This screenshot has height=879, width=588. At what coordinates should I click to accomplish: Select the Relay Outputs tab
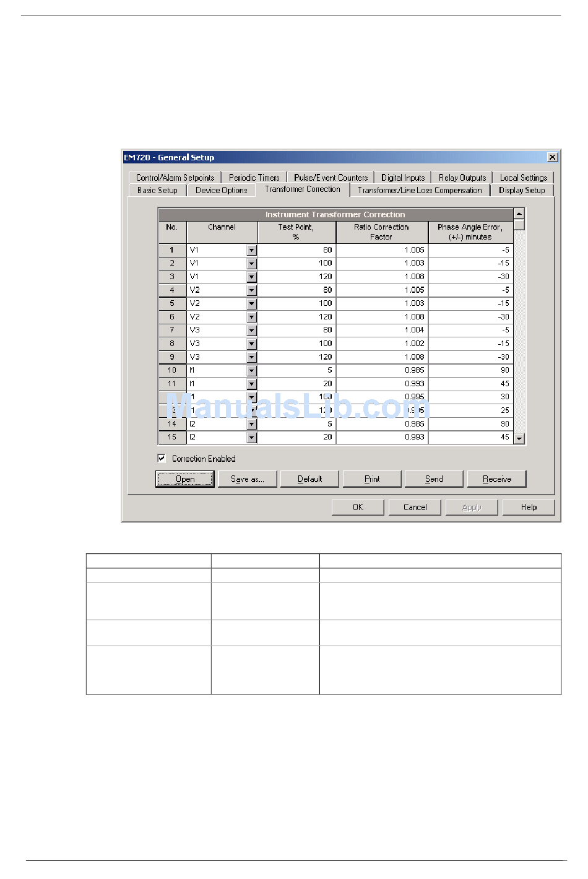coord(462,178)
